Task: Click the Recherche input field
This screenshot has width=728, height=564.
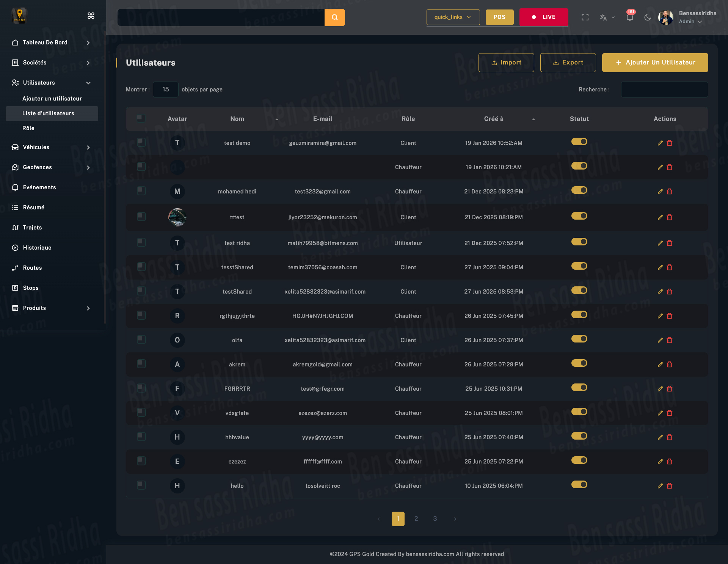Action: click(664, 90)
